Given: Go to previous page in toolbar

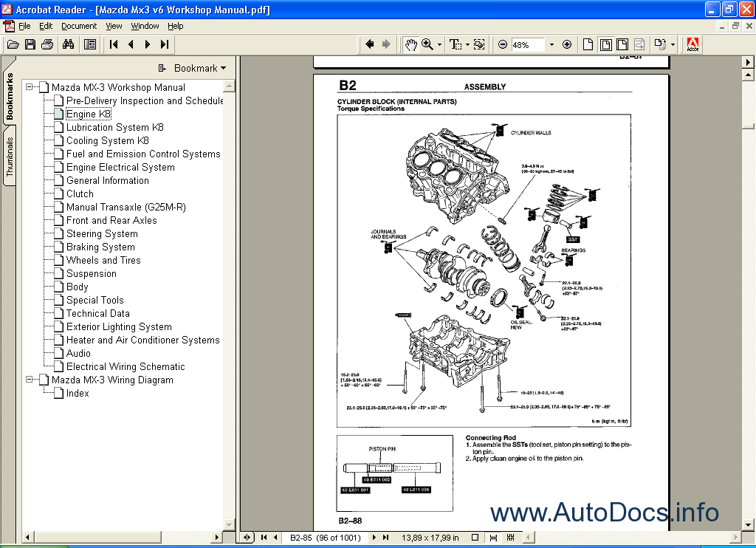Looking at the screenshot, I should [131, 45].
